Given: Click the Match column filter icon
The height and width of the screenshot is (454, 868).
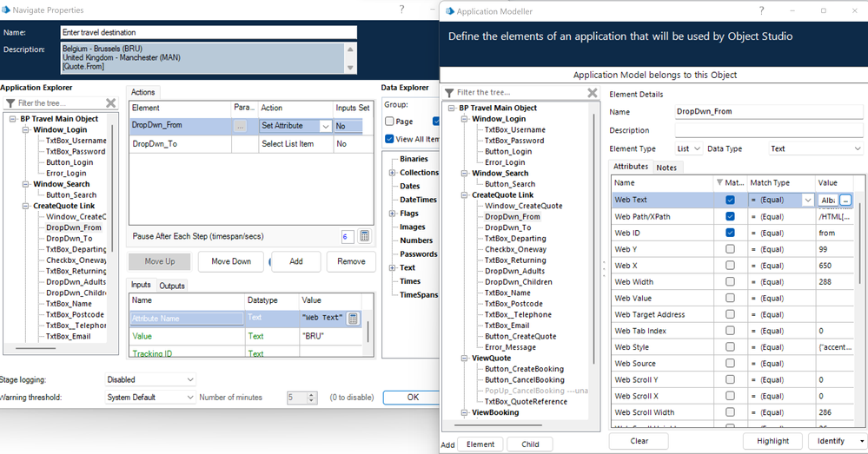Looking at the screenshot, I should tap(718, 183).
